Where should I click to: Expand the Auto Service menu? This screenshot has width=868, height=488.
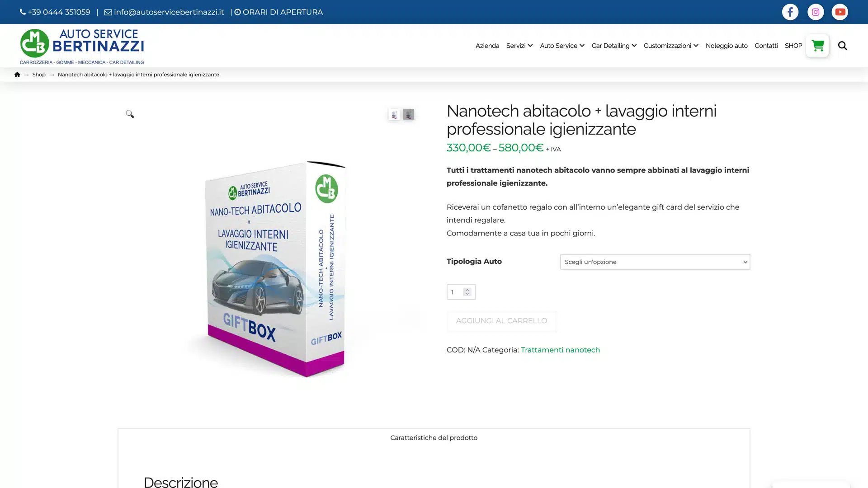click(562, 46)
